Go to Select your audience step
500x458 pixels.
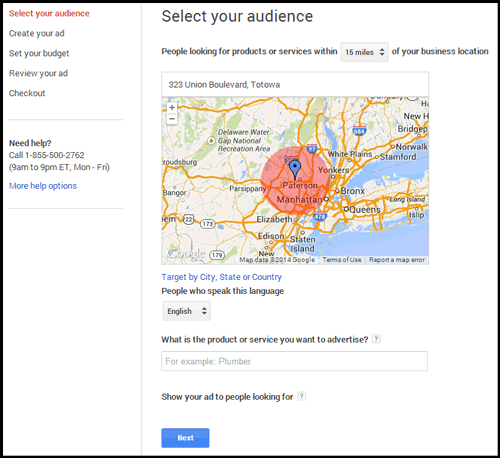click(49, 13)
